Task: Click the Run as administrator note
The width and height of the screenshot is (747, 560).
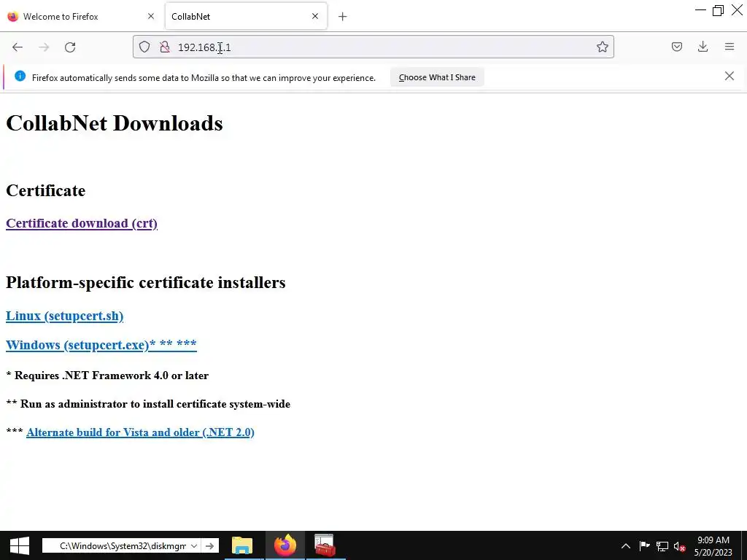Action: (148, 404)
